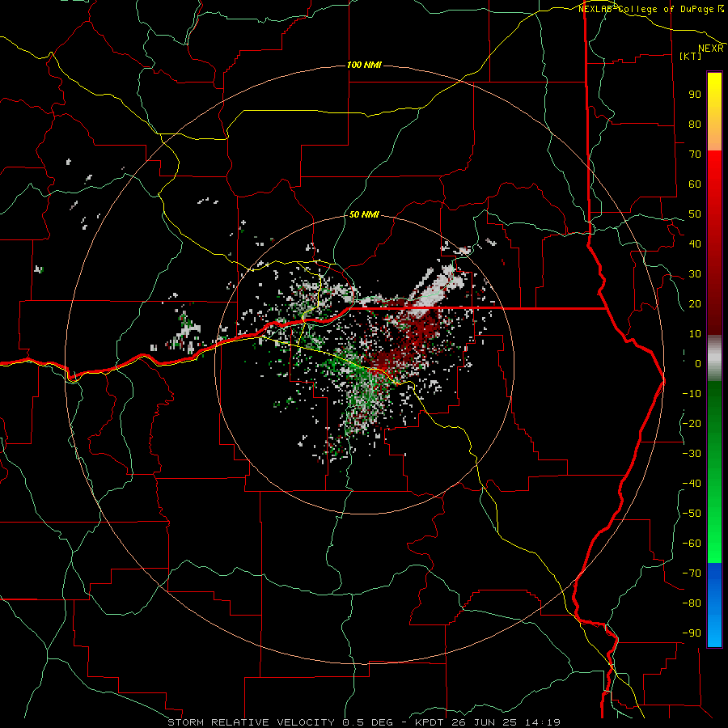The width and height of the screenshot is (728, 728).
Task: Click the 80 value on velocity scale
Action: coord(695,124)
